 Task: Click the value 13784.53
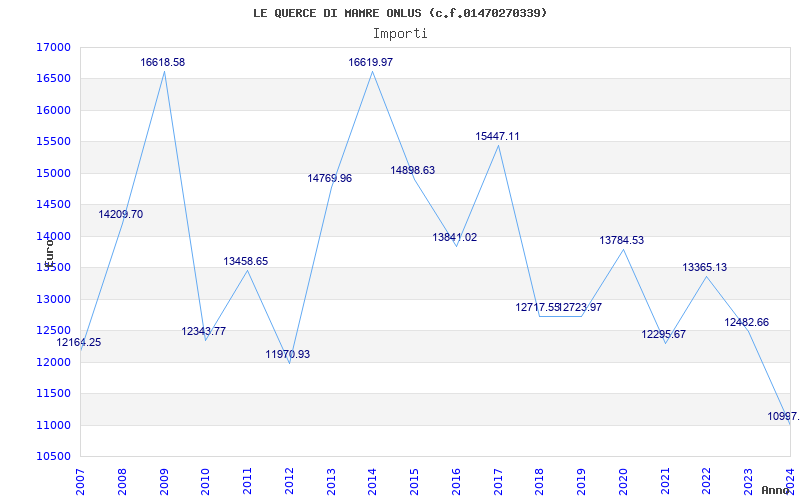621,240
